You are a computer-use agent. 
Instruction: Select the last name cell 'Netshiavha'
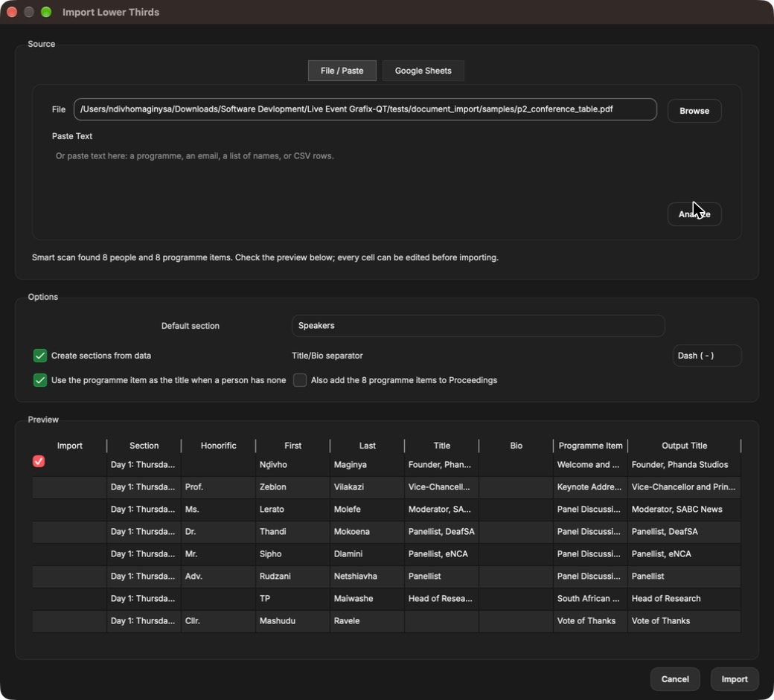pos(367,577)
